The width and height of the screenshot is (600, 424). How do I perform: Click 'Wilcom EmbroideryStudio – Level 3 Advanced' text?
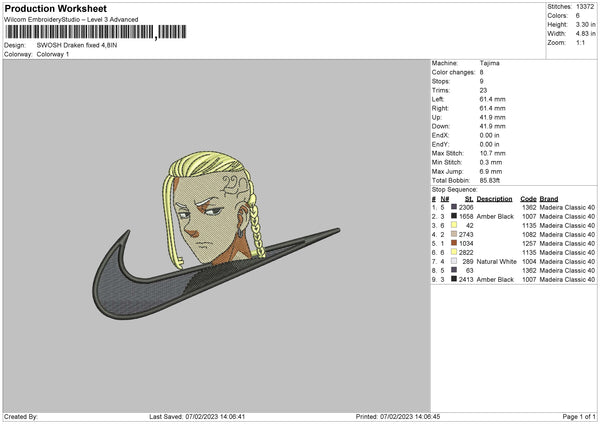[71, 20]
